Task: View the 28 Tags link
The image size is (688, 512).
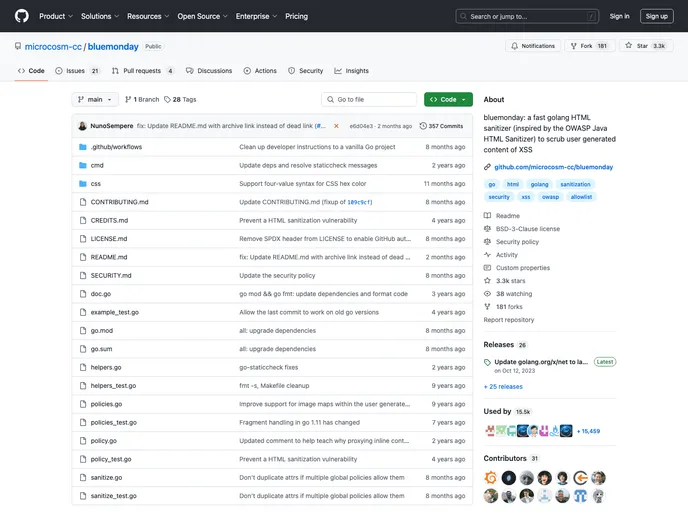Action: [x=180, y=100]
